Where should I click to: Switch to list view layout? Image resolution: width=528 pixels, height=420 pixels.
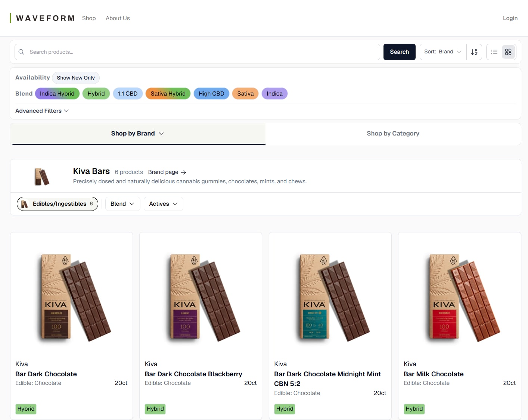click(494, 52)
